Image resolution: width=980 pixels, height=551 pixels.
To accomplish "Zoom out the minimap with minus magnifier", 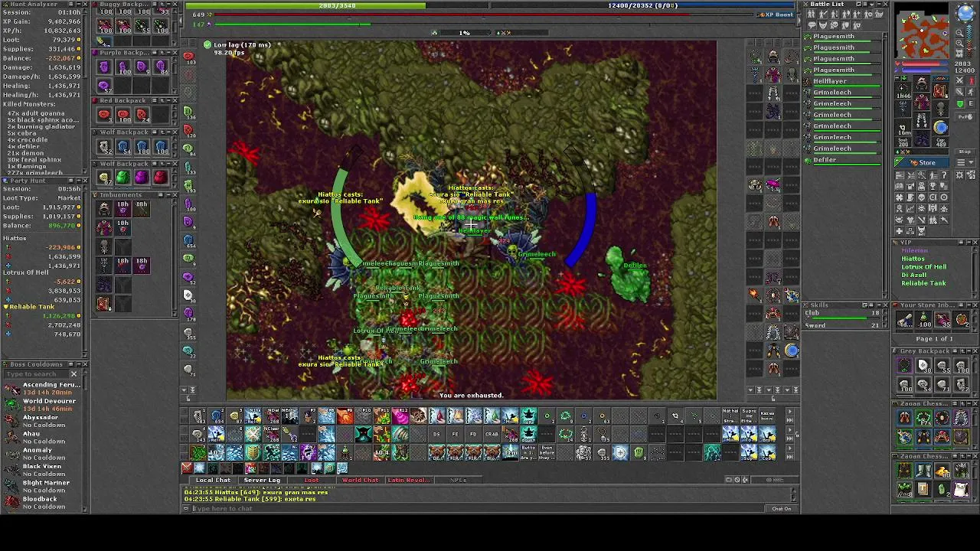I will click(959, 33).
